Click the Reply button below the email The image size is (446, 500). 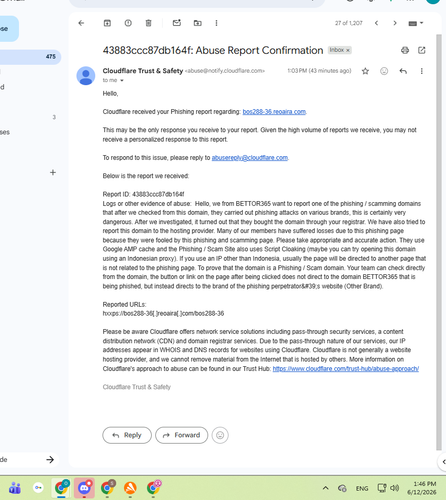coord(127,435)
